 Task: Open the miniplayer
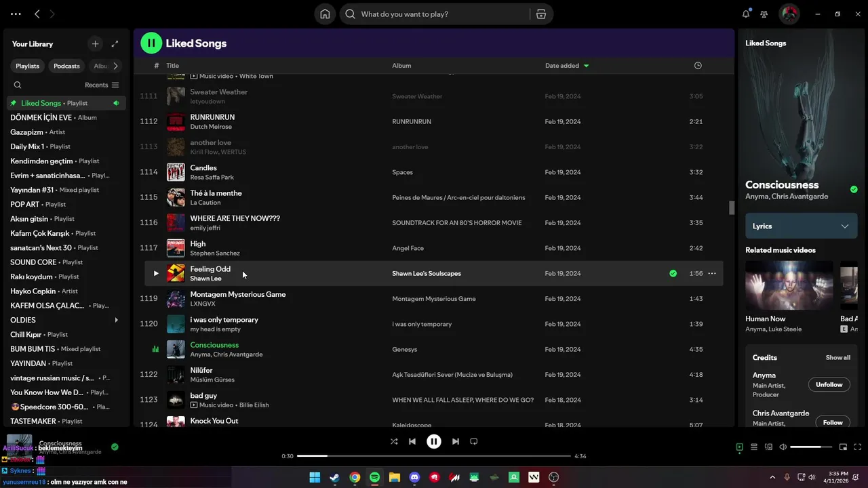(843, 447)
